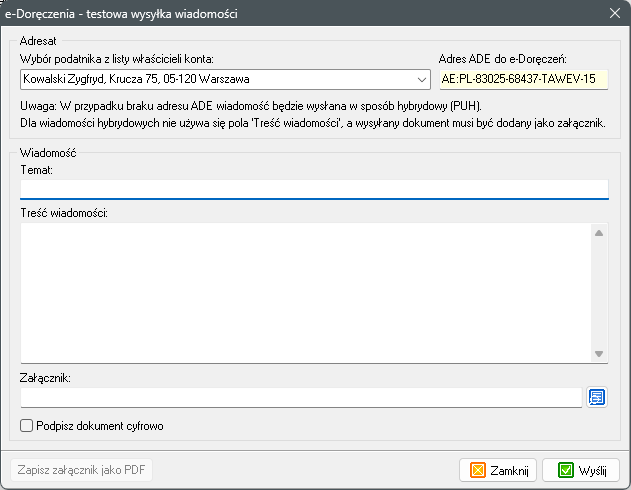The image size is (631, 490).
Task: Select the Adres ADE do e-Doręczeń field
Action: coord(522,79)
